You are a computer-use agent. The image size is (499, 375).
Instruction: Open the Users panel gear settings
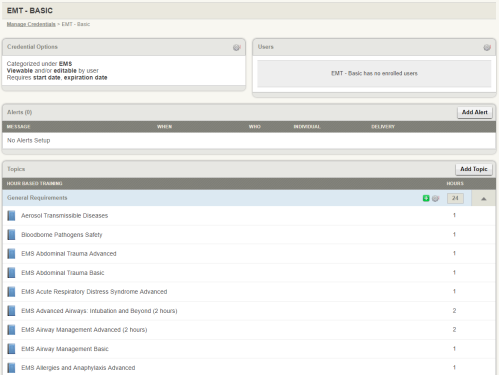[487, 47]
